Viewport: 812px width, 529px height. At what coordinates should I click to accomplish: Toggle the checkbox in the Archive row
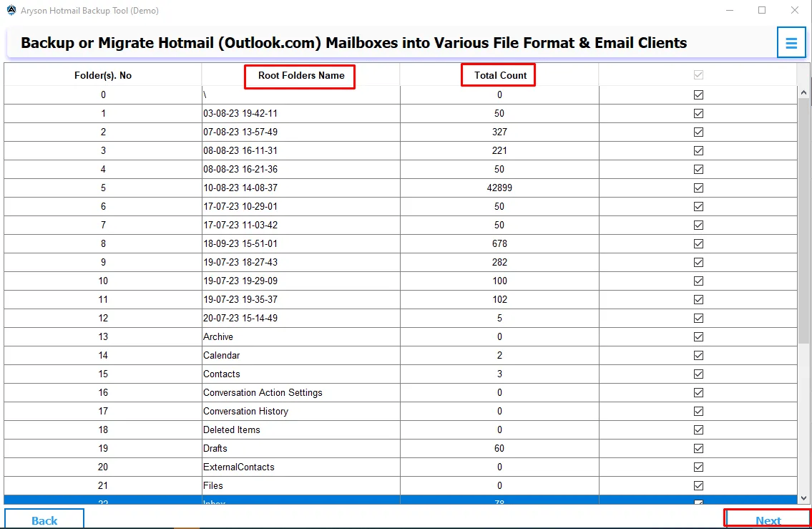[x=698, y=336]
